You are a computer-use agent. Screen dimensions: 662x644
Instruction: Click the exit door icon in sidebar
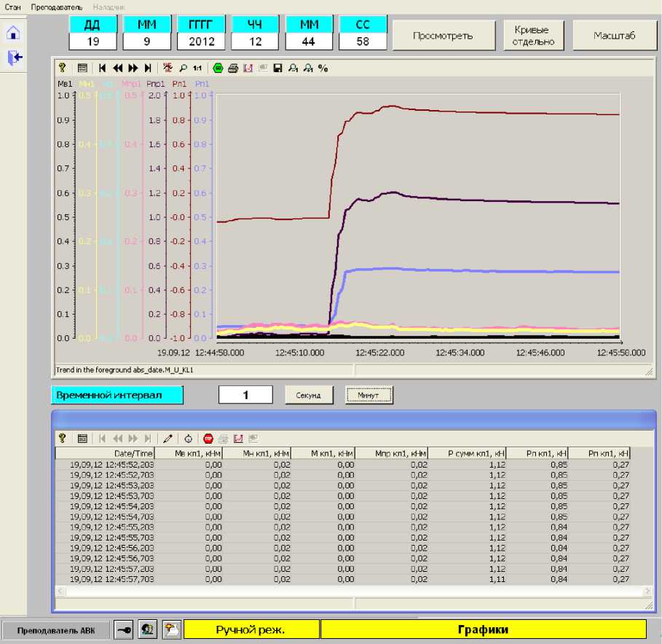point(14,58)
